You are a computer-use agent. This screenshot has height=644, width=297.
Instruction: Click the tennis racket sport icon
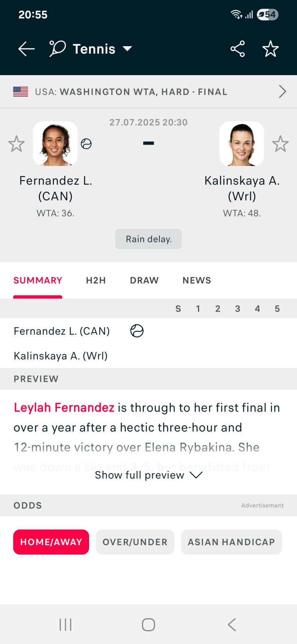coord(58,49)
